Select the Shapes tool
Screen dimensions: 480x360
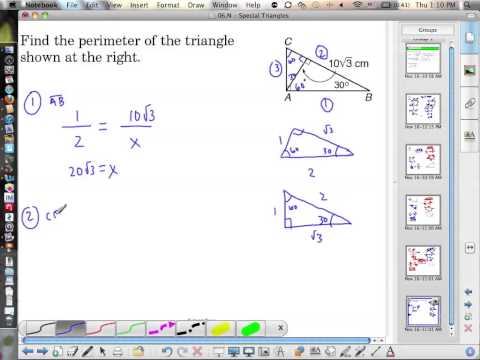(331, 351)
